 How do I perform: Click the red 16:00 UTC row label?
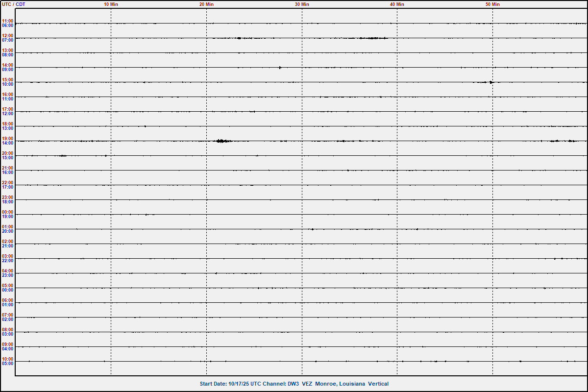point(7,95)
